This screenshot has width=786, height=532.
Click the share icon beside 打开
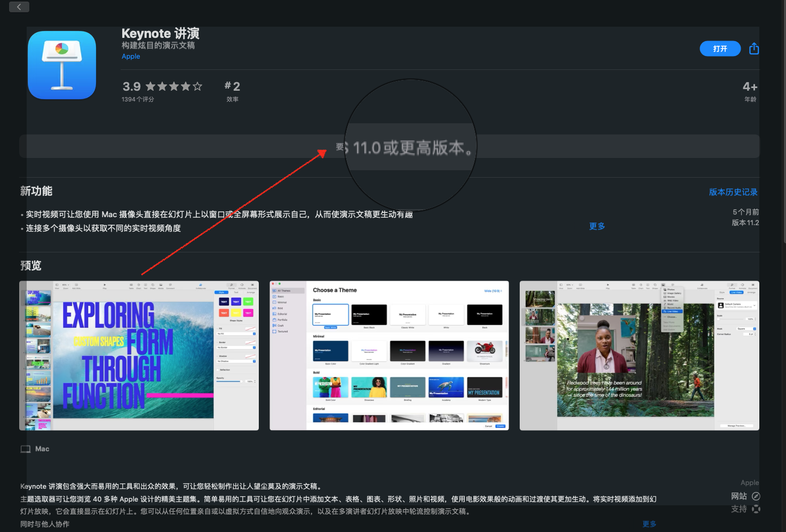pos(753,49)
